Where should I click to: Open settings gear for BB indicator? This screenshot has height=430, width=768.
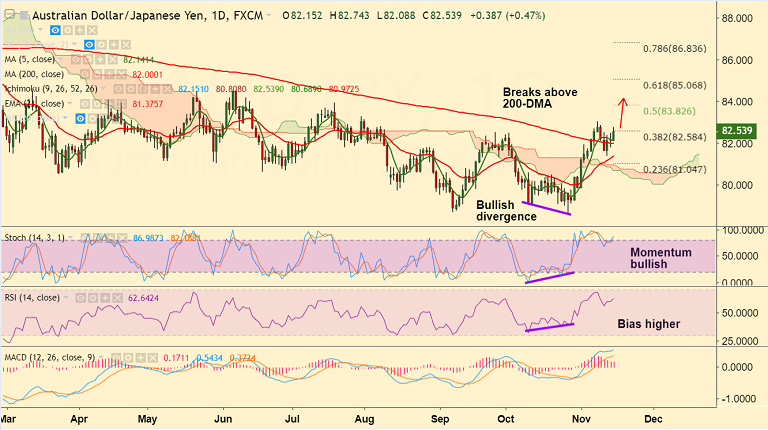(x=101, y=45)
